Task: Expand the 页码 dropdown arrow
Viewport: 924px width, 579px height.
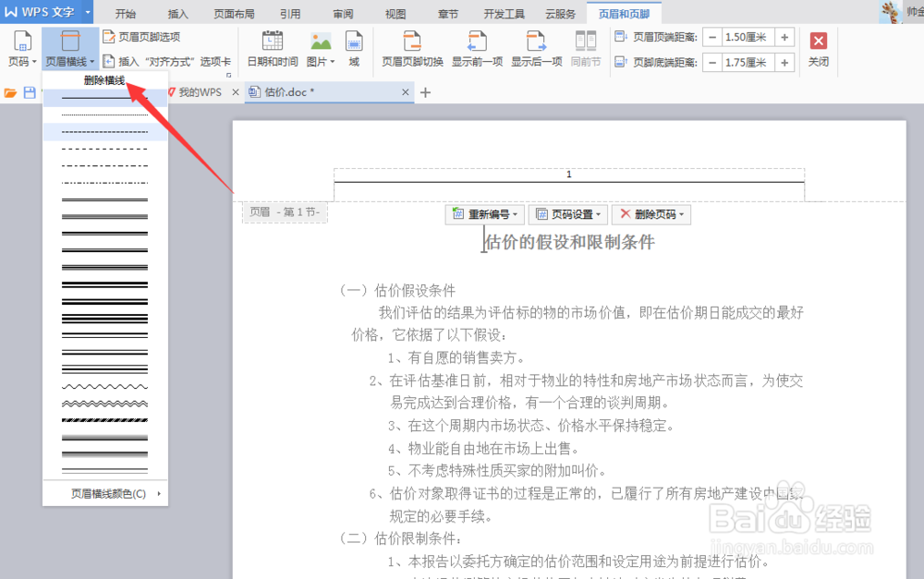Action: [x=34, y=62]
